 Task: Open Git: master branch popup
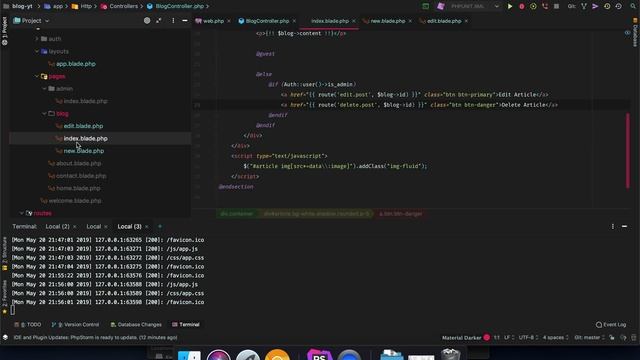[x=589, y=338]
